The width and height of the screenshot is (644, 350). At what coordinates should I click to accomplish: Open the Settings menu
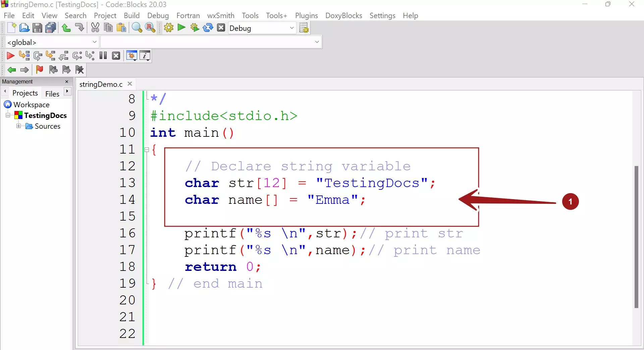coord(382,15)
